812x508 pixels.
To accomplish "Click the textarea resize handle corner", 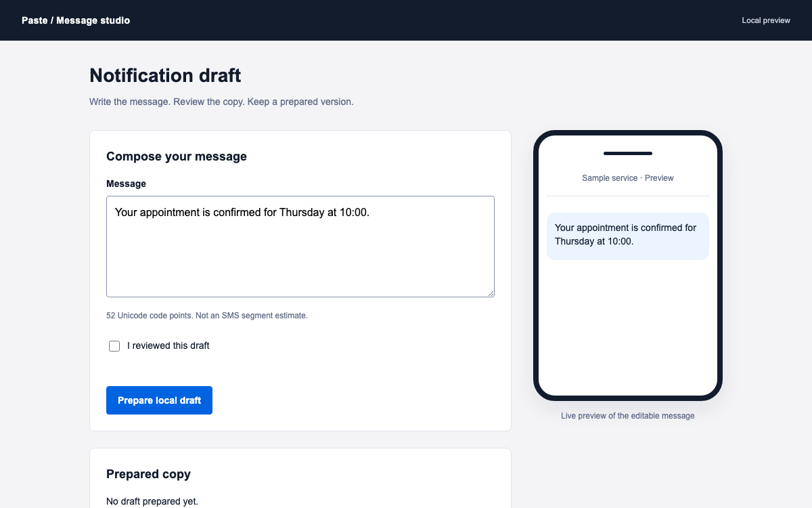I will (x=491, y=293).
